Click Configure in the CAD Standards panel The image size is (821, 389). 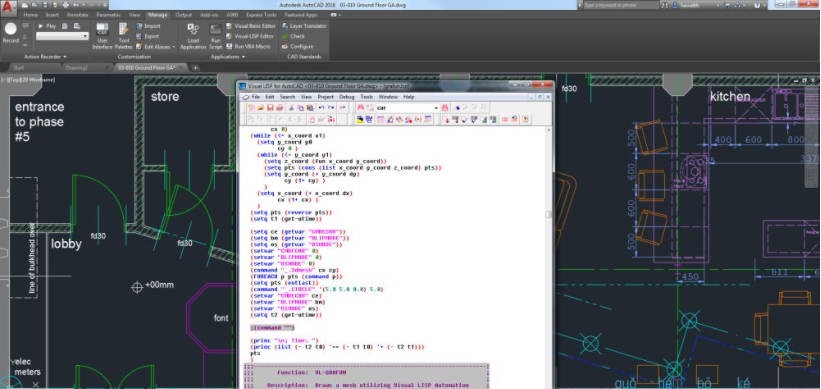click(297, 47)
